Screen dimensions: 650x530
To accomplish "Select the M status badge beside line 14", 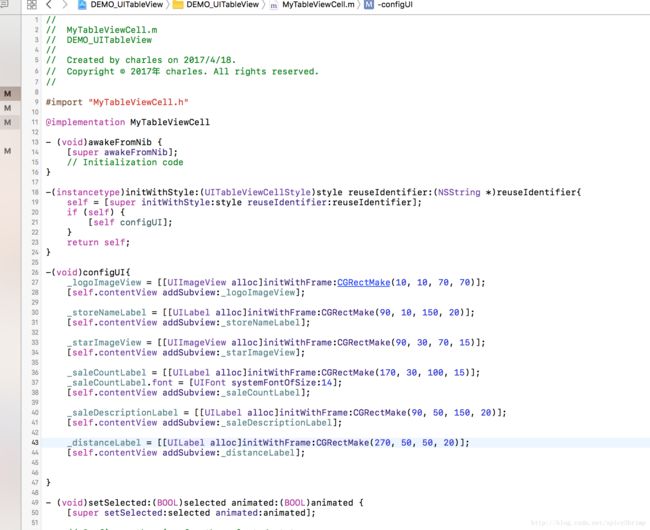I will coord(7,151).
